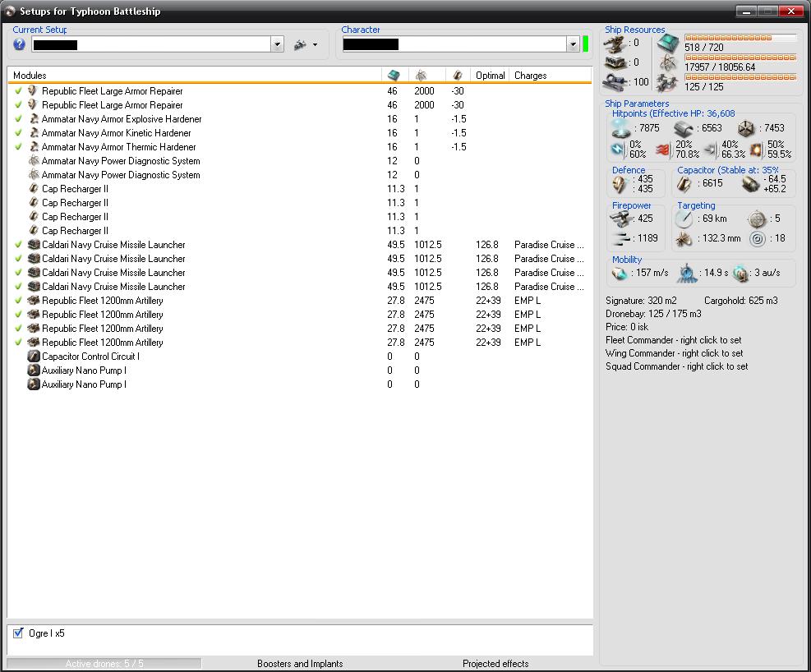
Task: Toggle last Caldari Navy Cruise Missile Launcher checkmark
Action: [x=19, y=286]
